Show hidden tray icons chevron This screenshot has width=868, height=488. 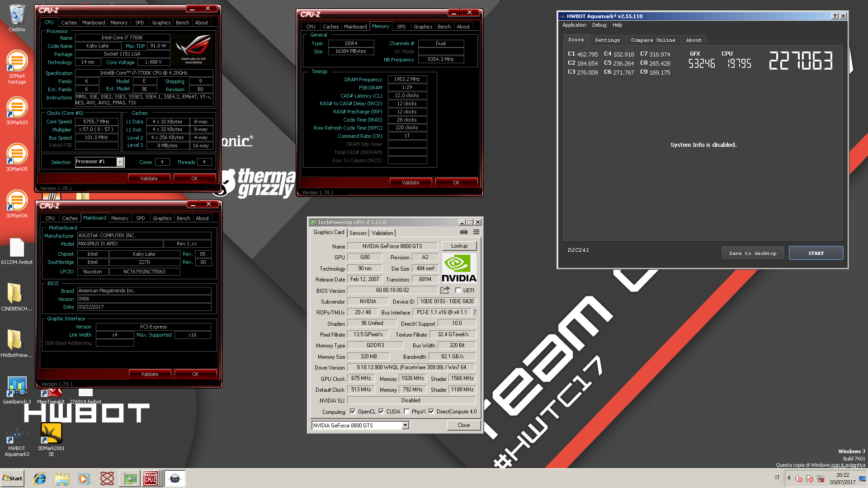(789, 478)
